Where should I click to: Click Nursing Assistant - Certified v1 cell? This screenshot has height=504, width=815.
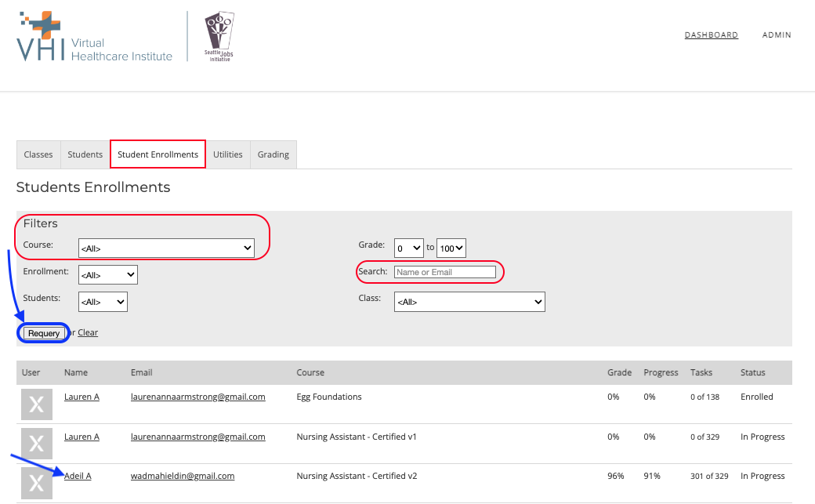(357, 437)
